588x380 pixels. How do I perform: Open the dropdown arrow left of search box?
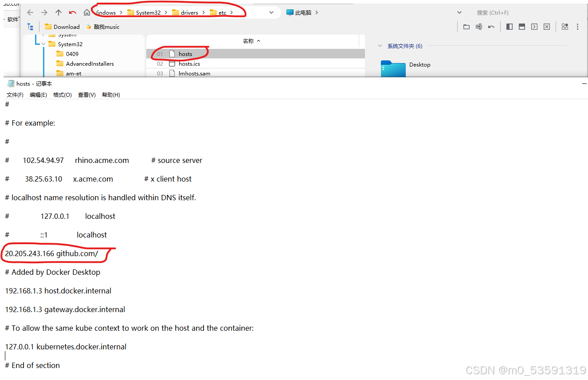459,12
